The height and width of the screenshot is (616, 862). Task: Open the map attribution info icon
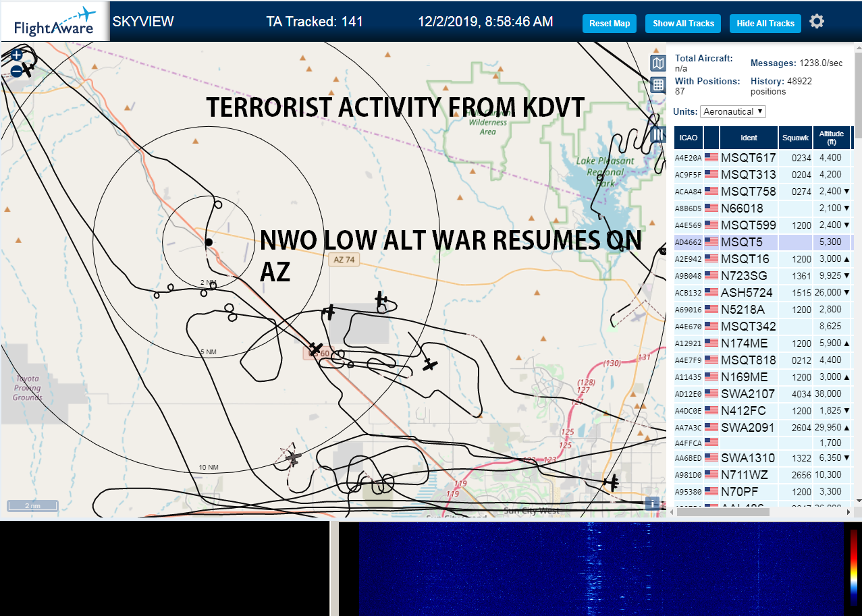point(652,503)
